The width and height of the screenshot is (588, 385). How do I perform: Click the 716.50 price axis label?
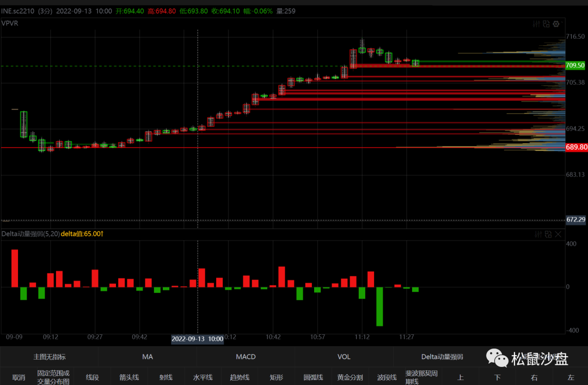pyautogui.click(x=575, y=36)
